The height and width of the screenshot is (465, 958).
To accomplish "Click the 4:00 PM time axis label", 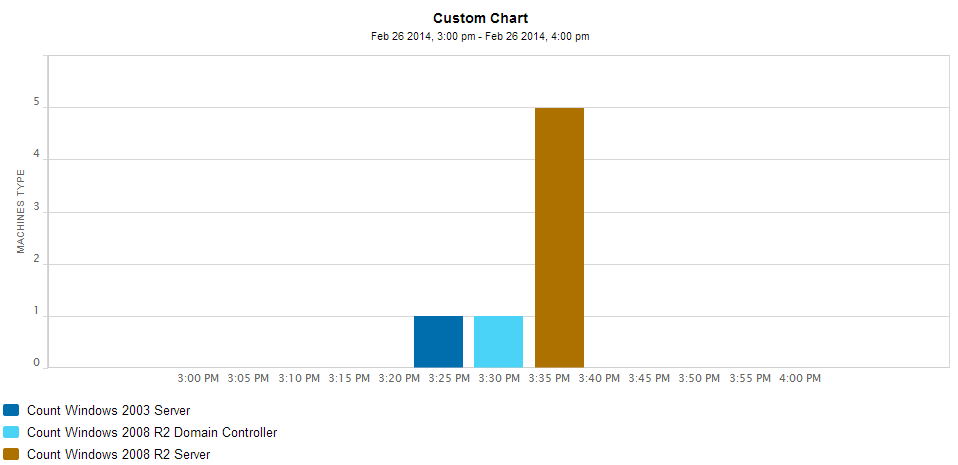I will pos(800,378).
